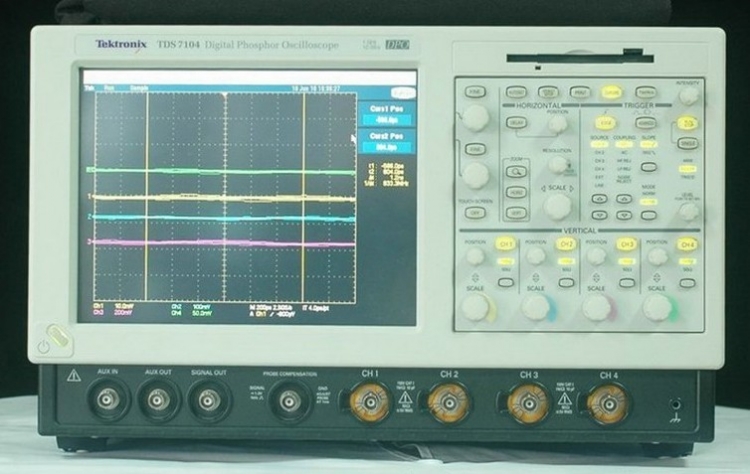Turn the INTENSITY knob
This screenshot has height=474, width=750.
coord(689,96)
